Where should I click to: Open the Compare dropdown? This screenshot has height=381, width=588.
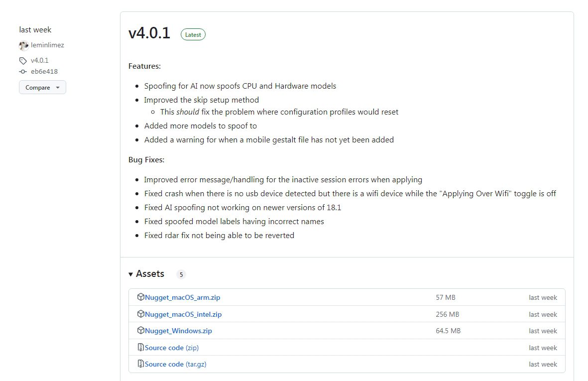pos(42,88)
